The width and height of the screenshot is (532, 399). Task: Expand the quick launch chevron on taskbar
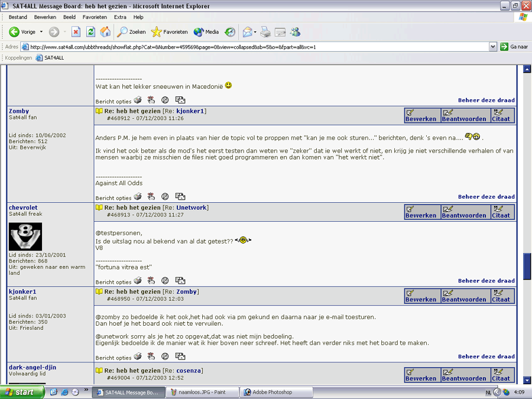click(x=86, y=390)
